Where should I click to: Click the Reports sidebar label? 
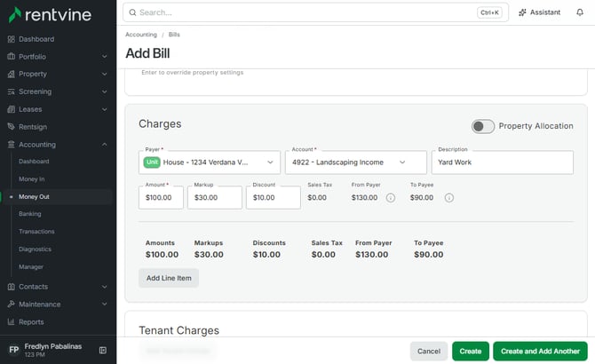[31, 322]
